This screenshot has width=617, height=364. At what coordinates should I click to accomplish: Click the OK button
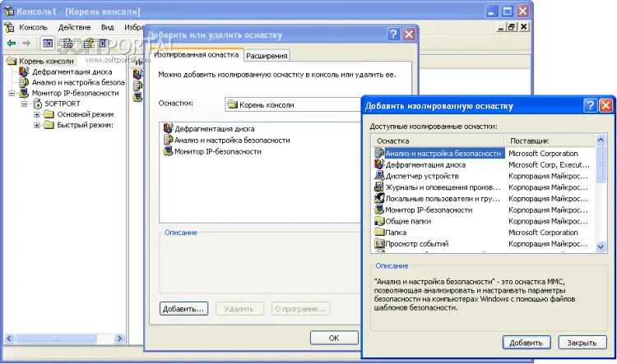click(334, 338)
